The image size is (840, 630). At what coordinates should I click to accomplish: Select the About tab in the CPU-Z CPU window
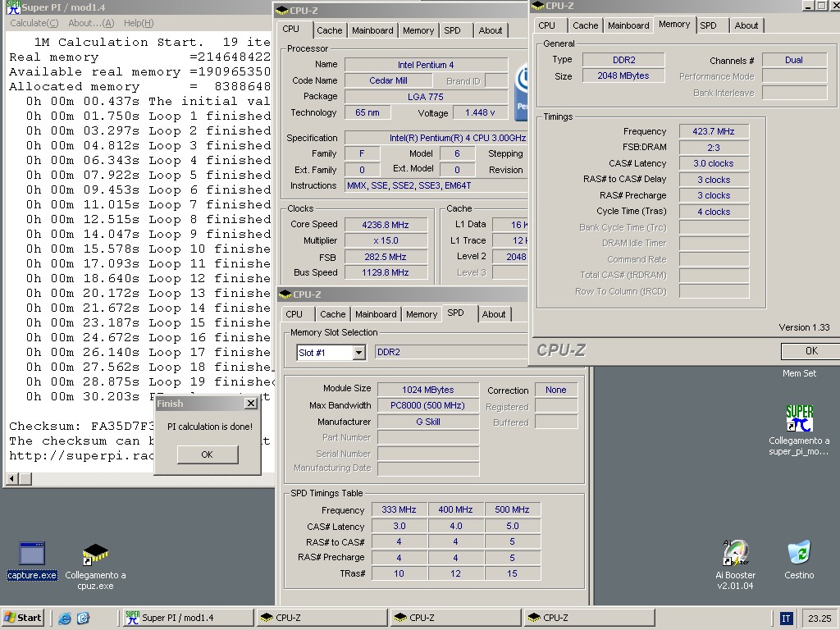(491, 30)
